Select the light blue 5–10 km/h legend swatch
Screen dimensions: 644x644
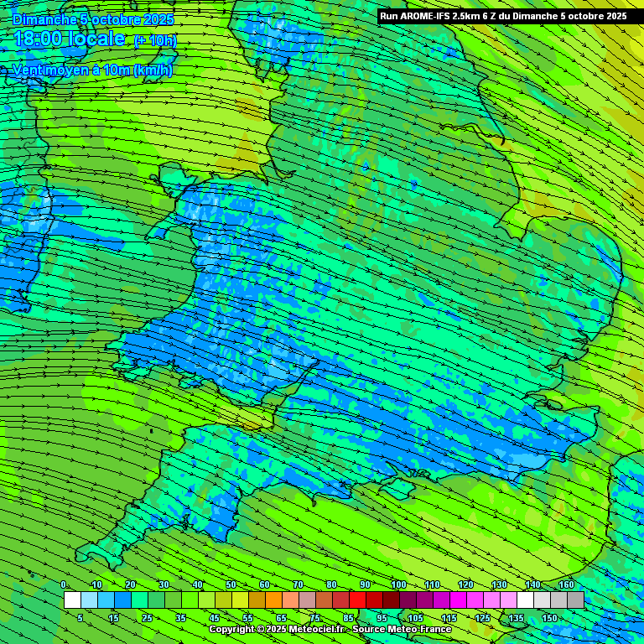click(x=89, y=600)
